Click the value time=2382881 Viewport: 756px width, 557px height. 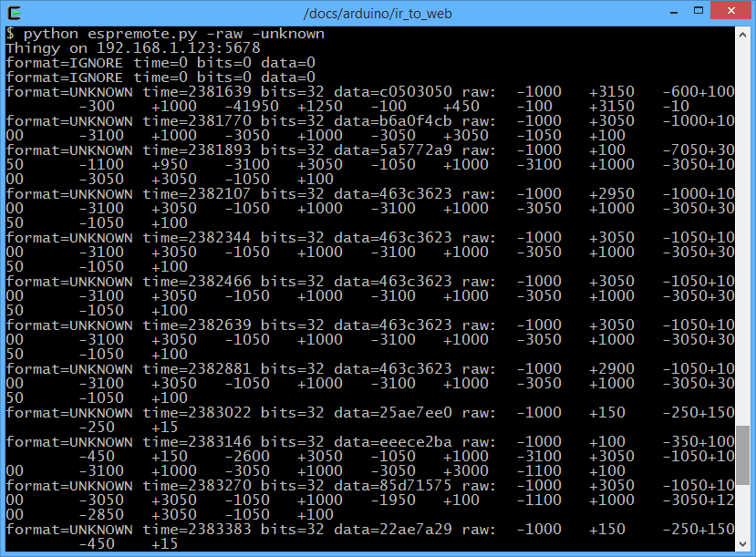click(197, 369)
